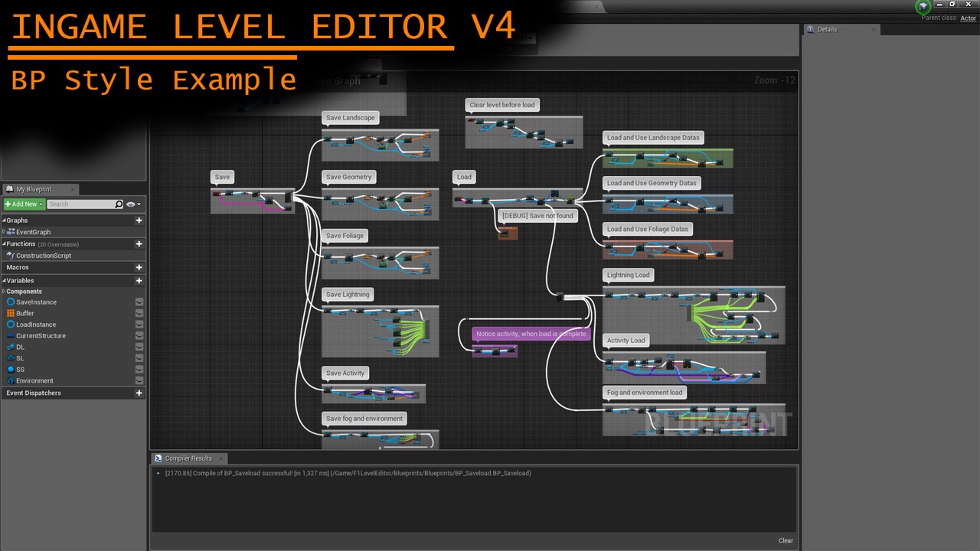This screenshot has height=551, width=980.
Task: Select the Details tab
Action: coord(827,29)
